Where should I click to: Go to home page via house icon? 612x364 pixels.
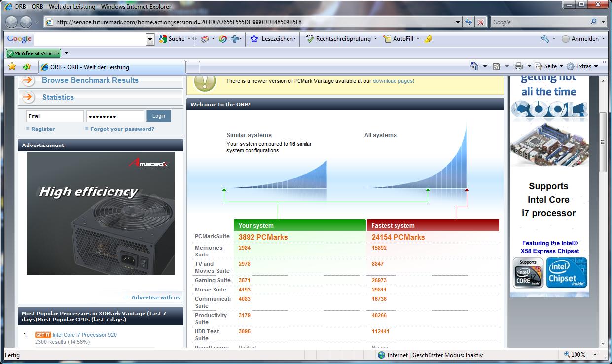(474, 66)
